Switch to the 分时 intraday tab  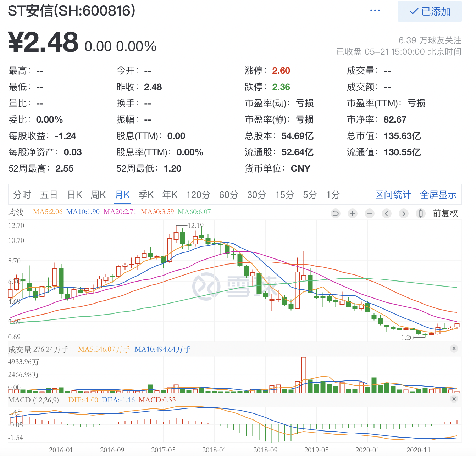click(x=22, y=195)
